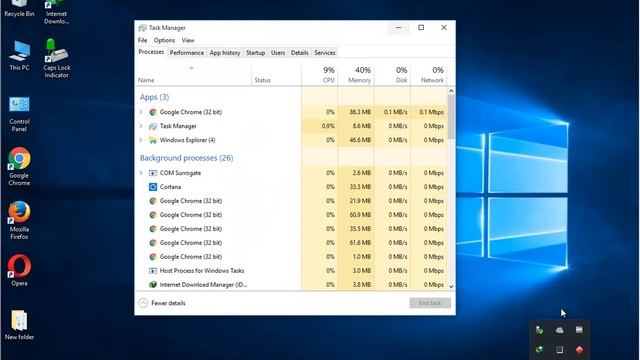Select the Apps (3) group heading
The height and width of the screenshot is (360, 640).
point(154,97)
